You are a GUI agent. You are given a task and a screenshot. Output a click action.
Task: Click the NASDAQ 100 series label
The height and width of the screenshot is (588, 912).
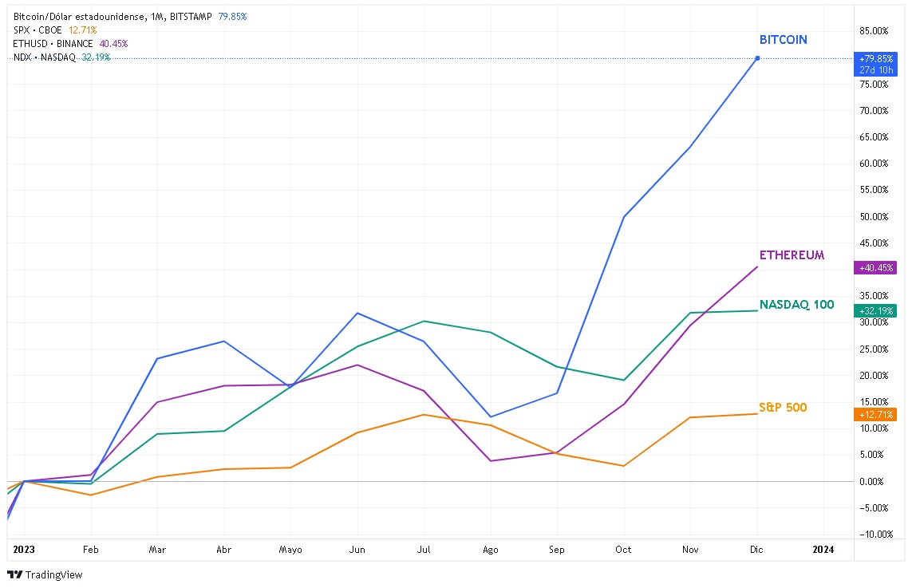[796, 305]
